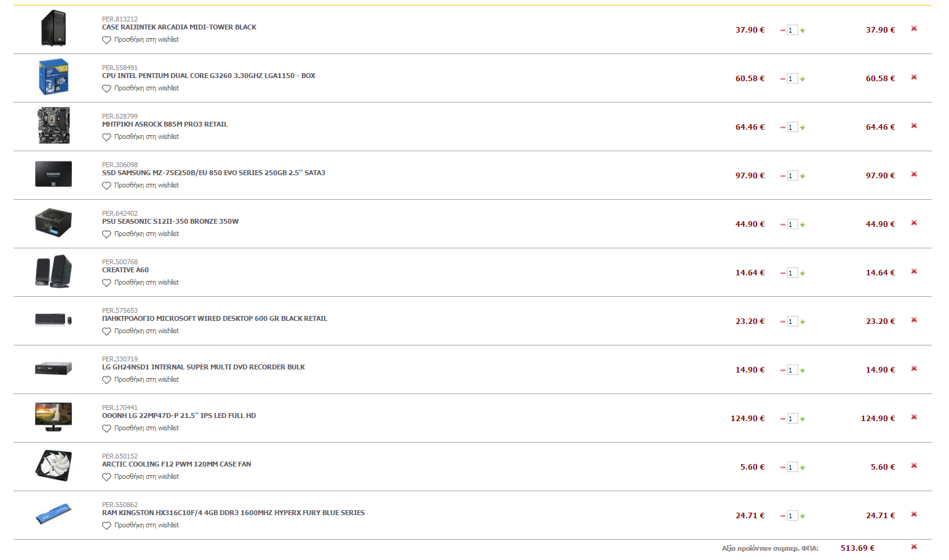This screenshot has width=949, height=560.
Task: Decrease quantity of ASRock B85M Pro3 motherboard
Action: click(x=783, y=127)
